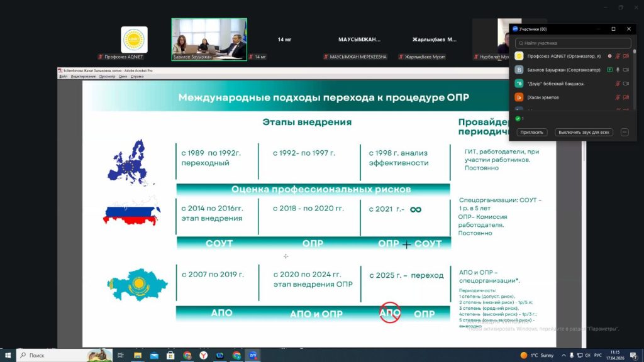Toggle microphone for Хасан эрметов
The height and width of the screenshot is (362, 644).
(618, 97)
